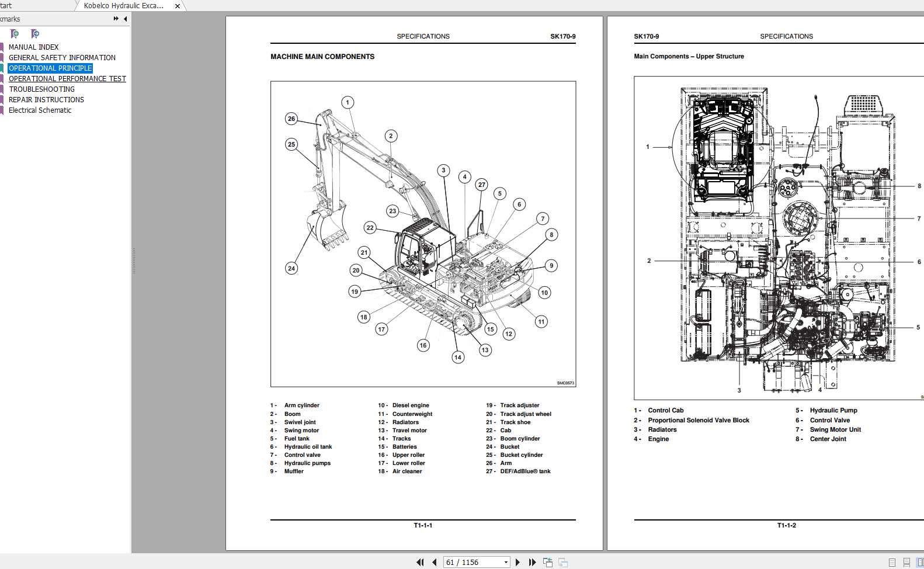Viewport: 924px width, 569px height.
Task: Click legend entry 'Center Joint'
Action: (828, 439)
